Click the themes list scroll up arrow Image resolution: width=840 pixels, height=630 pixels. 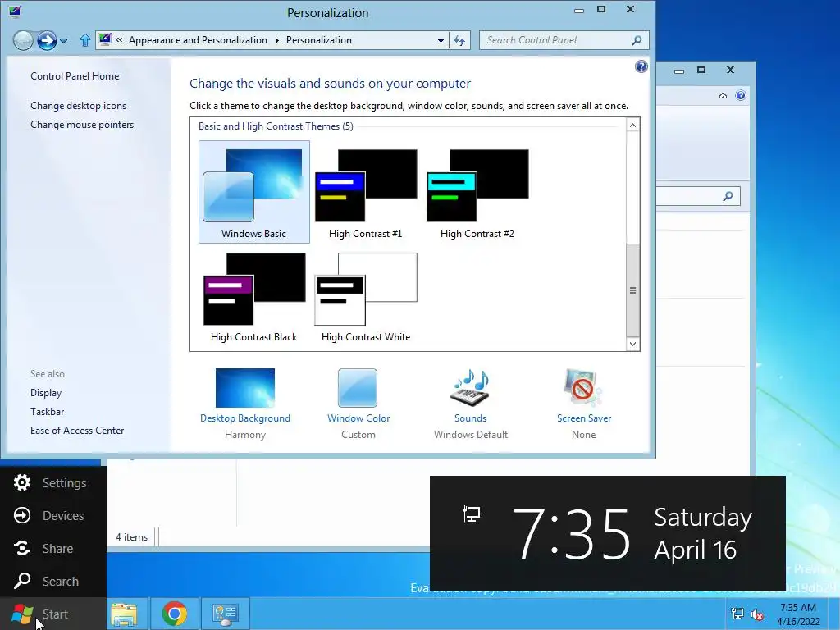click(x=632, y=126)
